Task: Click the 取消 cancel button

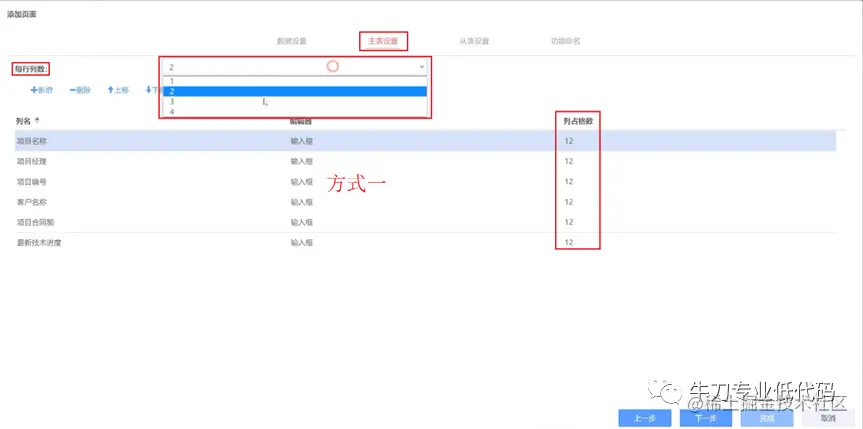Action: 829,418
